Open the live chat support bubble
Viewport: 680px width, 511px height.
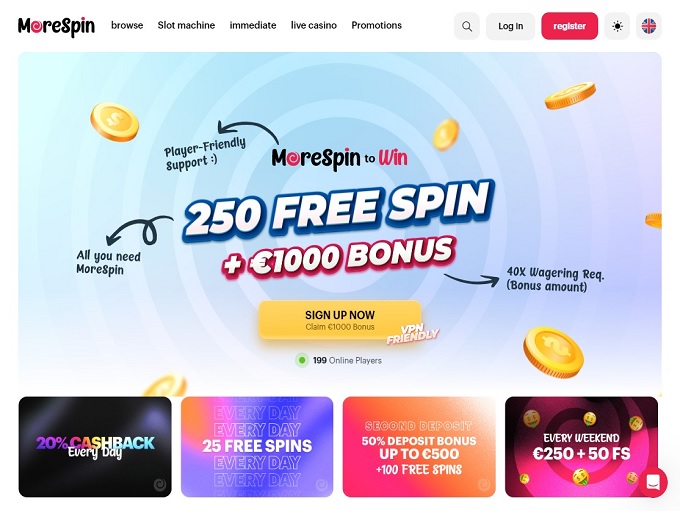(x=653, y=482)
